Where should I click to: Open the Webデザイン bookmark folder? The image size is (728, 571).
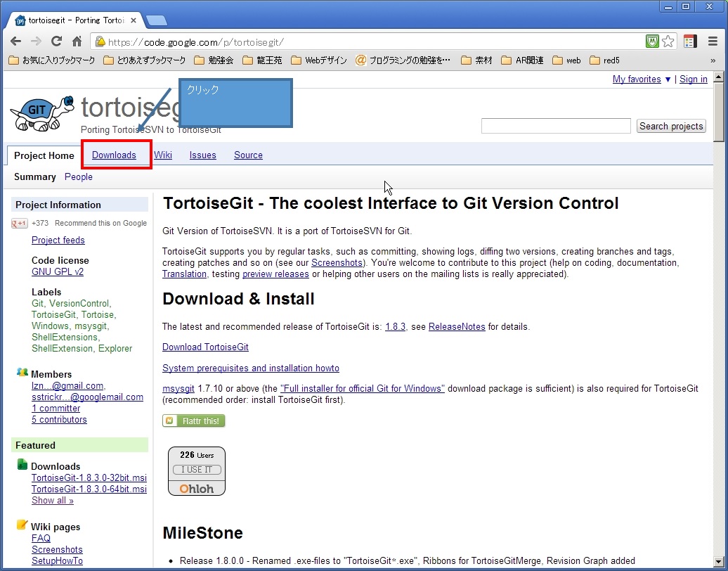[x=319, y=60]
